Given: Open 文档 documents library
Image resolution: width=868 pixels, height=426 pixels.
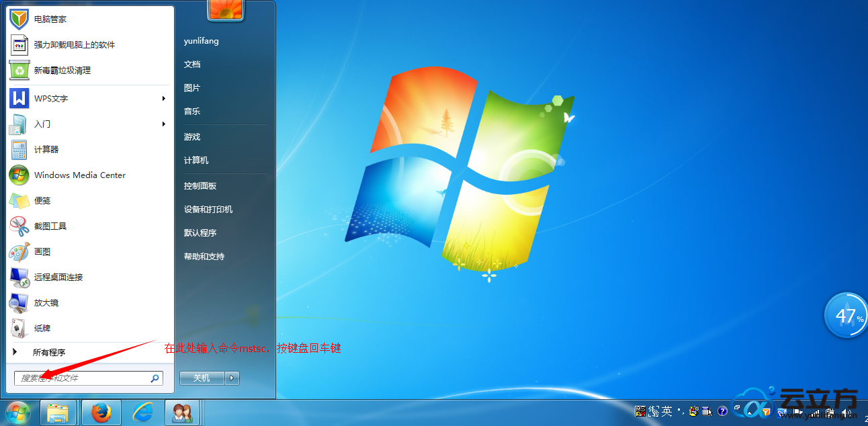Looking at the screenshot, I should 192,64.
